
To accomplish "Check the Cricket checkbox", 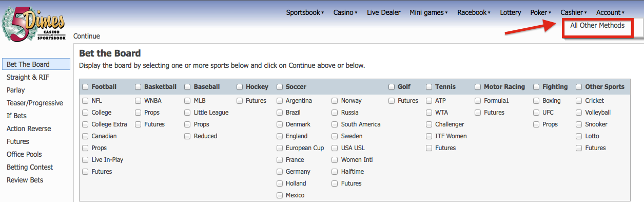I will point(579,101).
